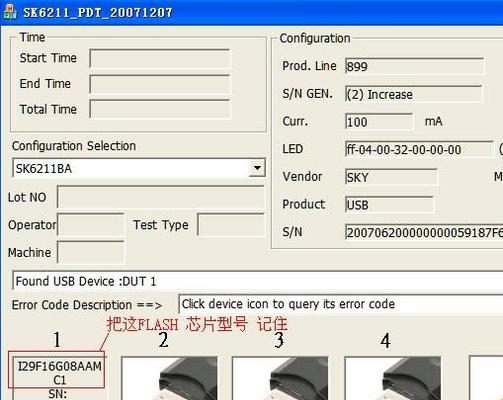Click the Machine input field
The height and width of the screenshot is (400, 503).
(91, 253)
